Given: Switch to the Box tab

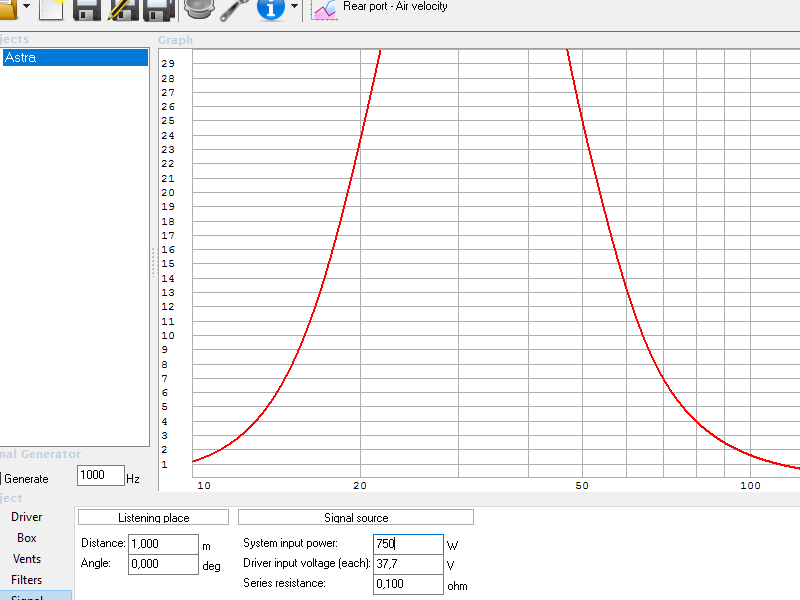Looking at the screenshot, I should point(27,538).
